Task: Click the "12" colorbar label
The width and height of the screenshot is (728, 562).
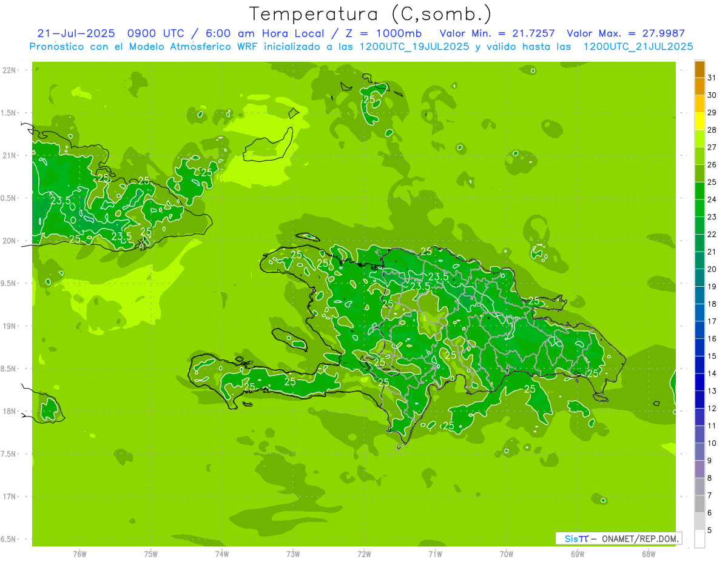Action: 712,409
